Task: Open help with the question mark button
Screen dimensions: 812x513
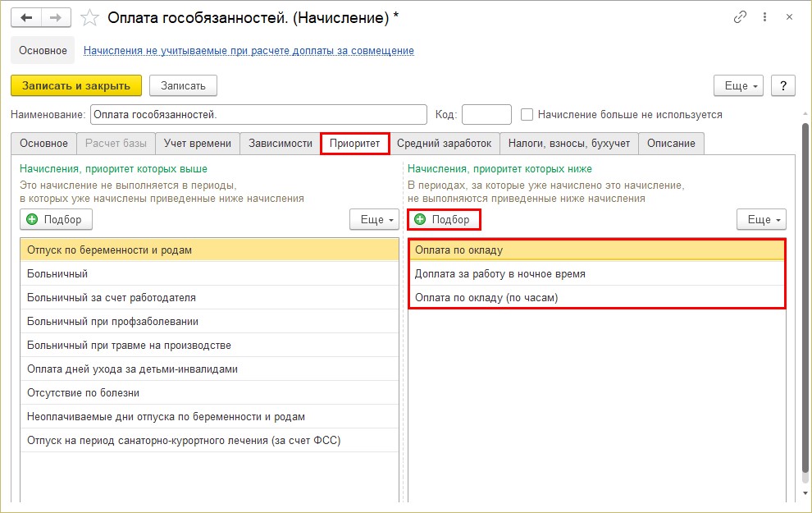Action: tap(783, 85)
